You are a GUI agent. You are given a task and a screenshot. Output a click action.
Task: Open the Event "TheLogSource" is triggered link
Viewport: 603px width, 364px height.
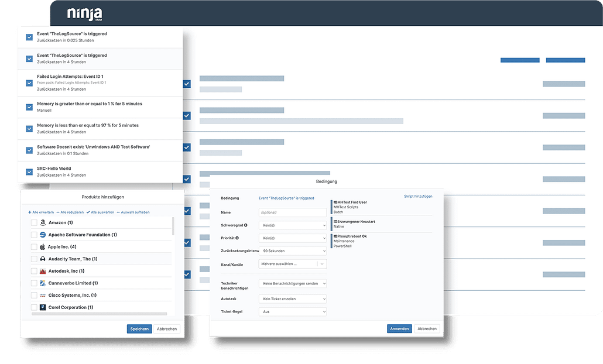pos(286,198)
